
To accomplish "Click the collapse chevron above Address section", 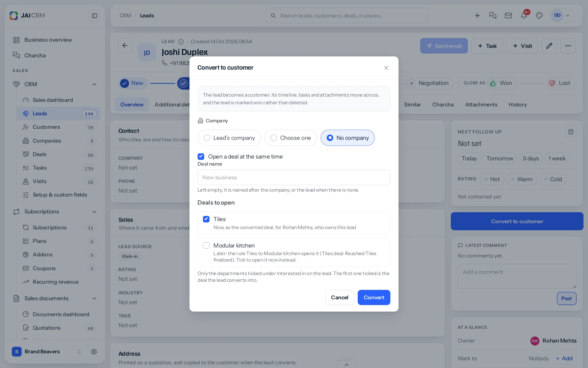I will 347,365.
